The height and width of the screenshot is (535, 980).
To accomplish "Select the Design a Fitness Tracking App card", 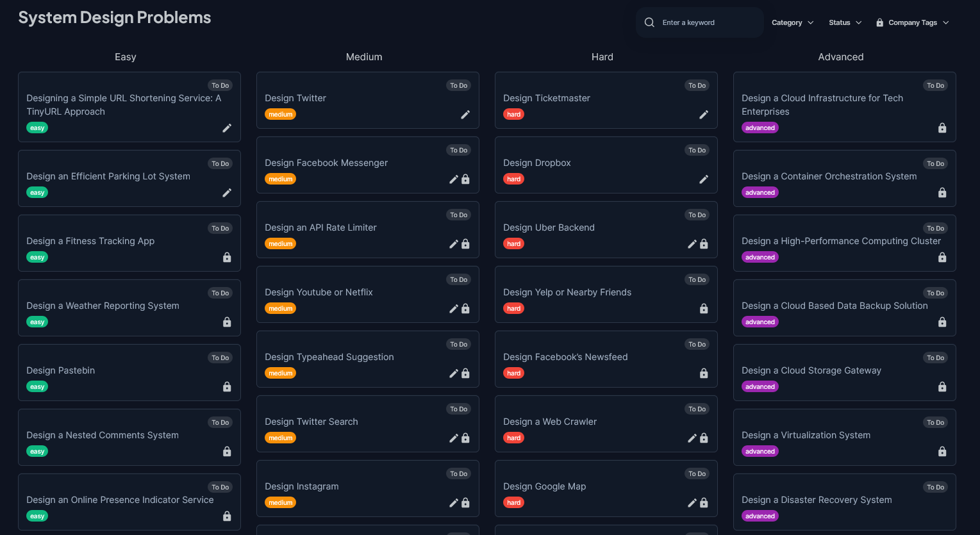I will [129, 243].
